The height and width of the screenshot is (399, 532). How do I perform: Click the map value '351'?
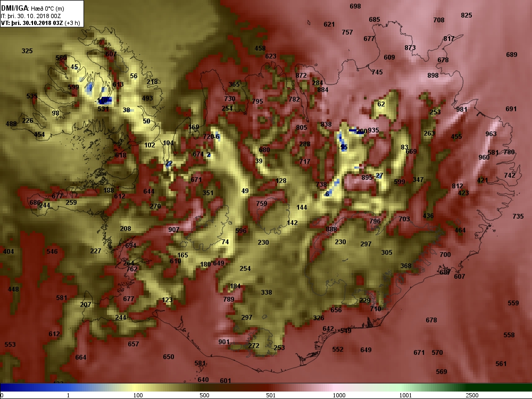pyautogui.click(x=208, y=193)
